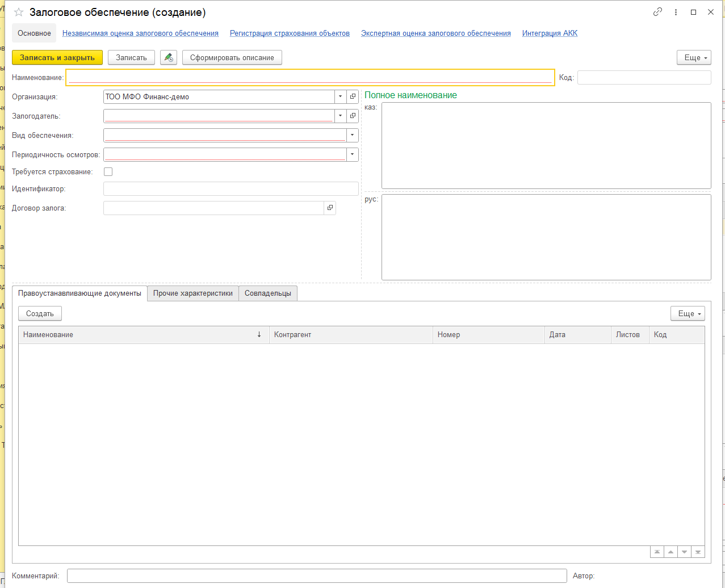Click into the Залогодатель field
The width and height of the screenshot is (725, 588).
[219, 116]
